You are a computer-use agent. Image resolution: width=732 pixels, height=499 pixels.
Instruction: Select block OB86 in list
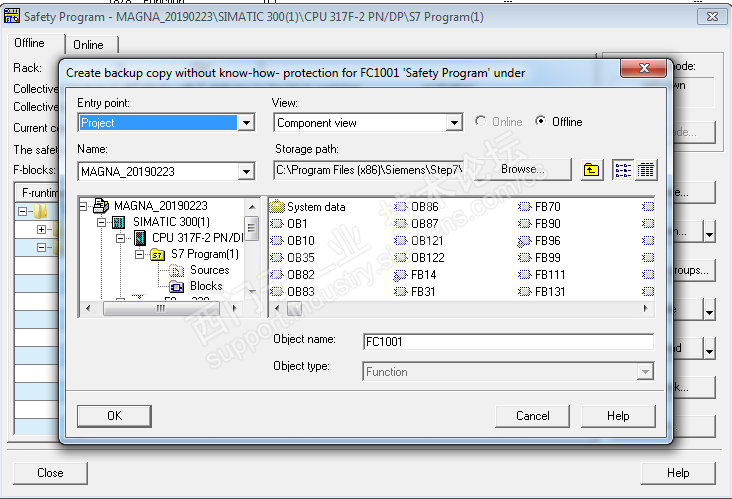tap(416, 207)
